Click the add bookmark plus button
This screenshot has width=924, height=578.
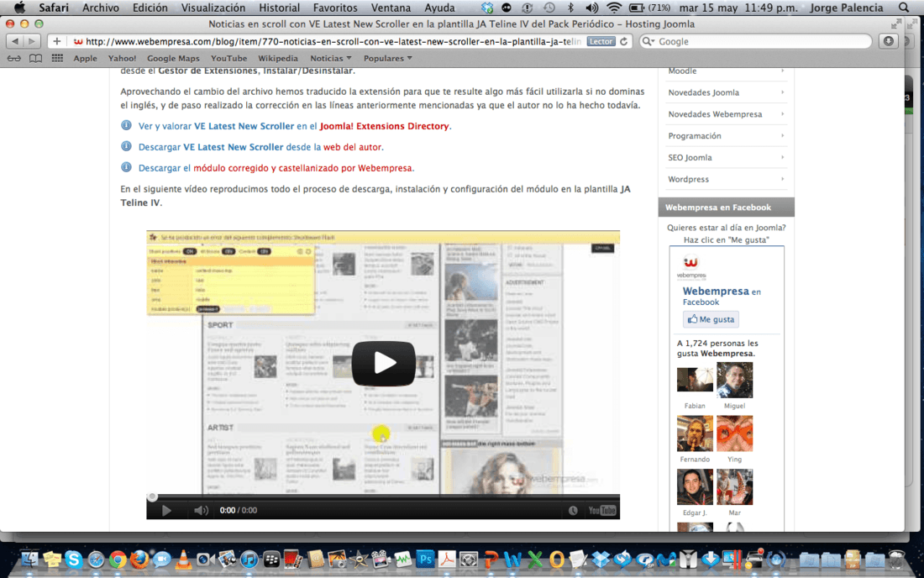point(56,41)
